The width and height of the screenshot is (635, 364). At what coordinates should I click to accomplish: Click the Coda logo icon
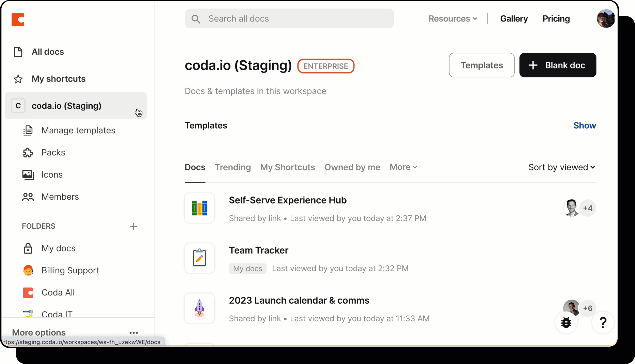coord(18,20)
